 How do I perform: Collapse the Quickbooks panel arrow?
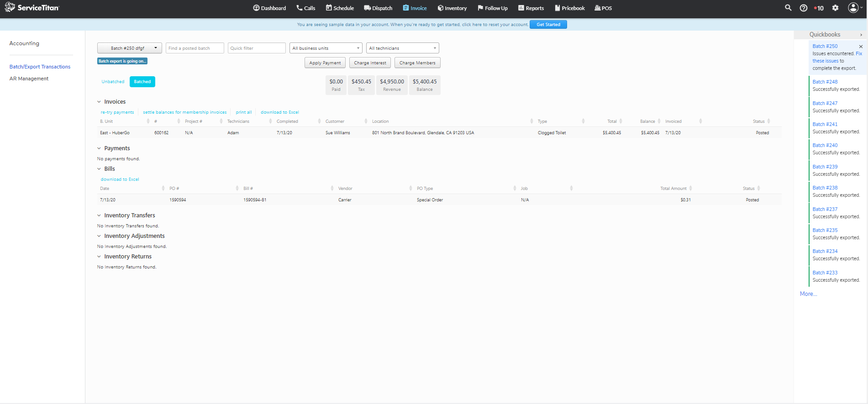tap(861, 35)
